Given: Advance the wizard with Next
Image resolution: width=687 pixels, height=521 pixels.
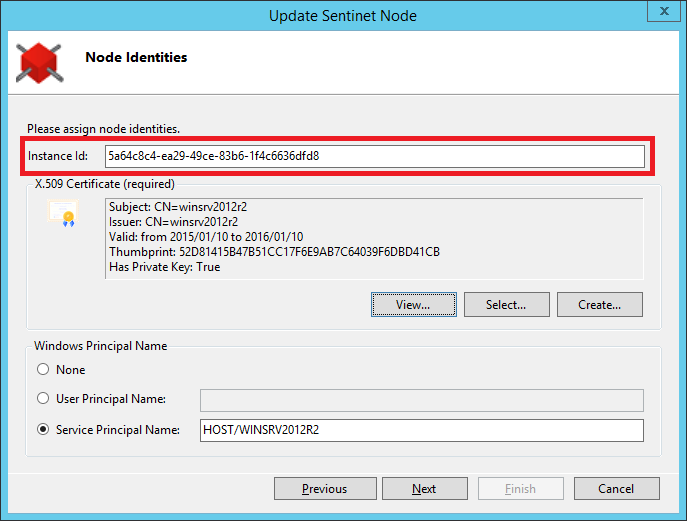Looking at the screenshot, I should pos(425,489).
